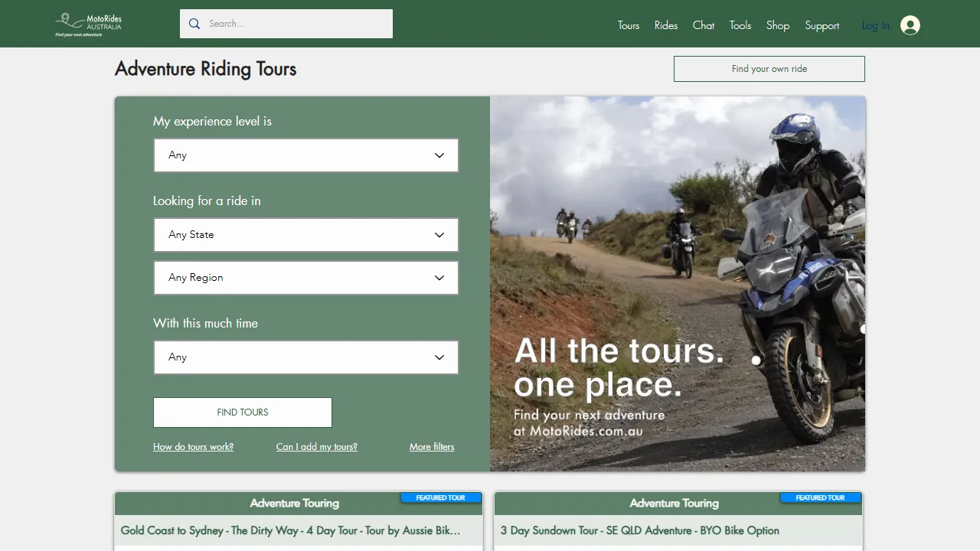Navigate to the Tours menu item

(x=628, y=25)
